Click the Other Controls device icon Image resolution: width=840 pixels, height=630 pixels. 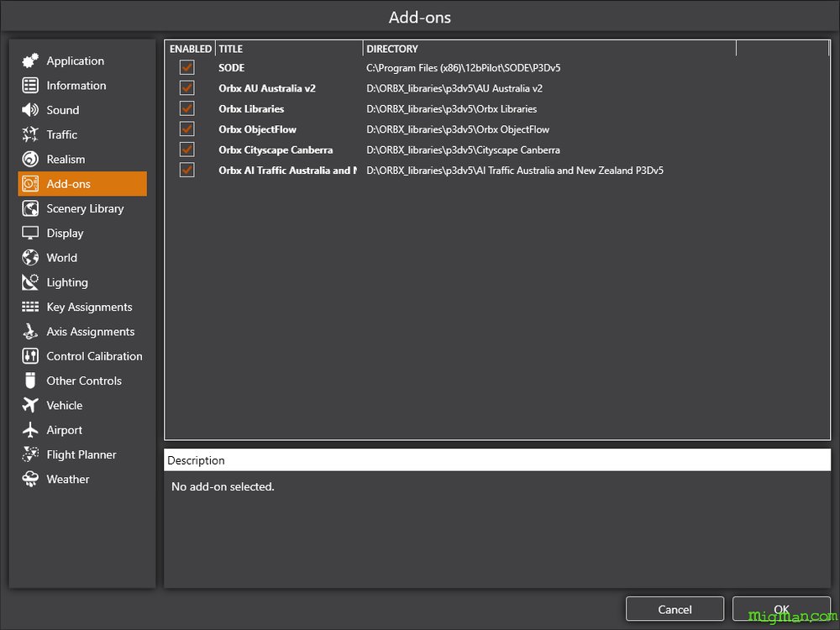click(30, 381)
